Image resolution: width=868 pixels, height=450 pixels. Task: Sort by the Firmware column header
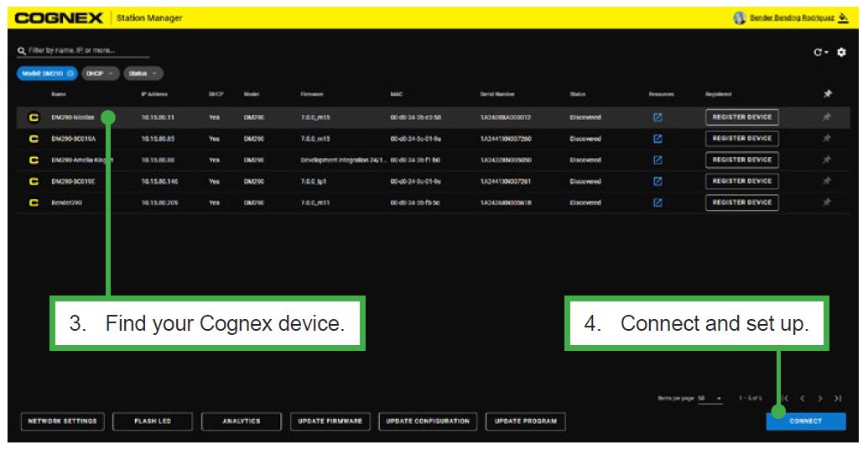312,94
